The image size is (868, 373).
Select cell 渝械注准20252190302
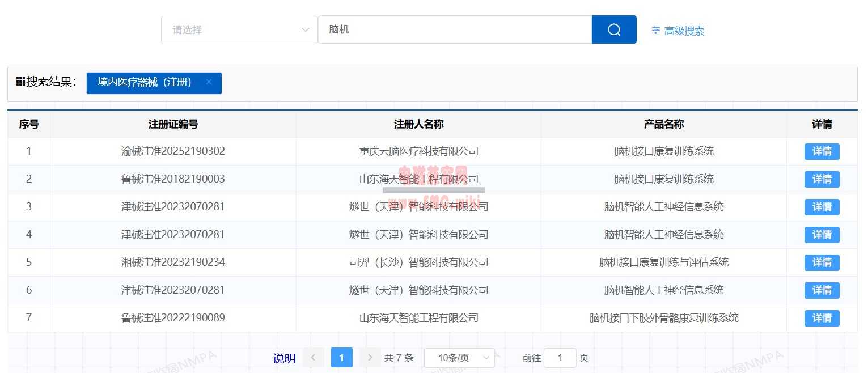tap(173, 151)
